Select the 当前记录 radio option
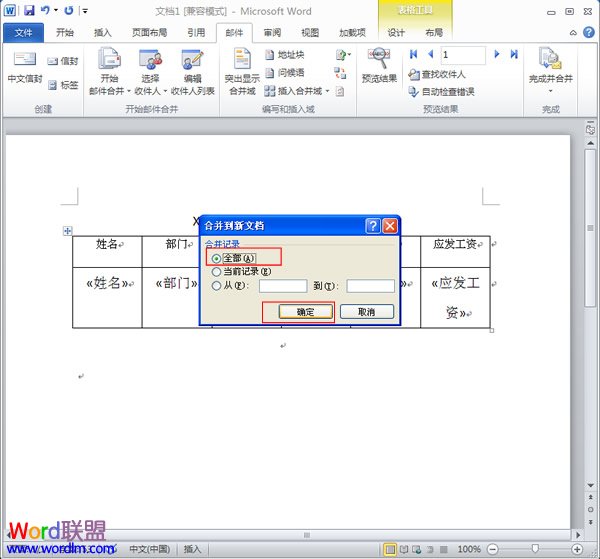Image resolution: width=600 pixels, height=559 pixels. pyautogui.click(x=217, y=271)
